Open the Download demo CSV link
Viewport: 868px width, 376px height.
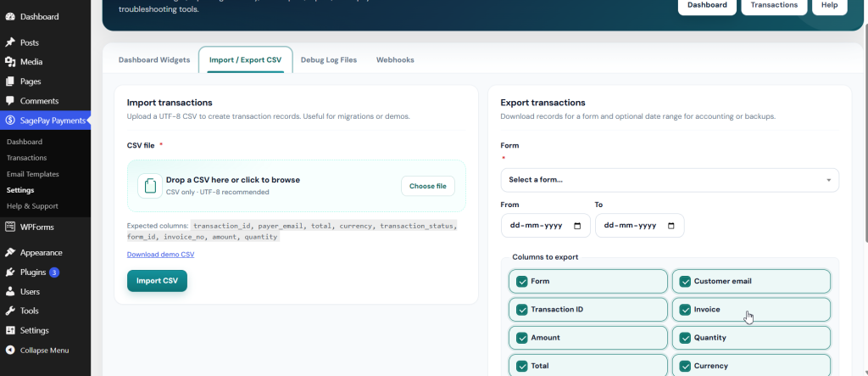coord(160,255)
